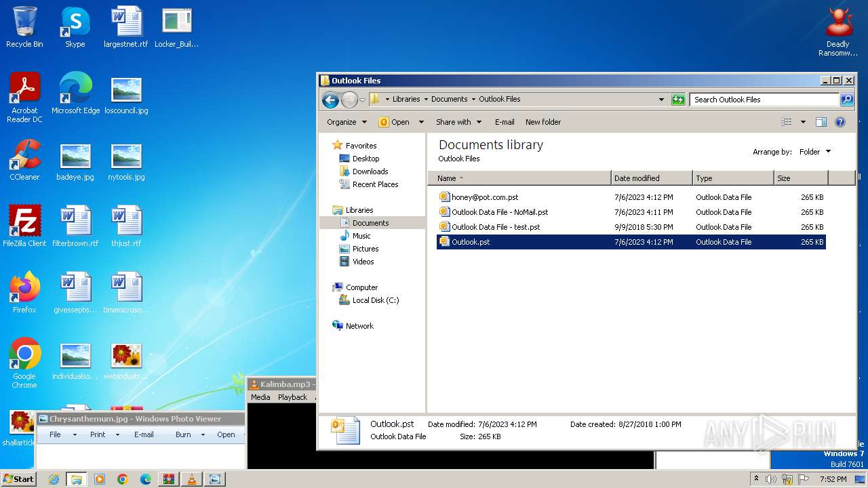Screen dimensions: 868x488
Task: Click the search magnifier button
Action: point(847,100)
